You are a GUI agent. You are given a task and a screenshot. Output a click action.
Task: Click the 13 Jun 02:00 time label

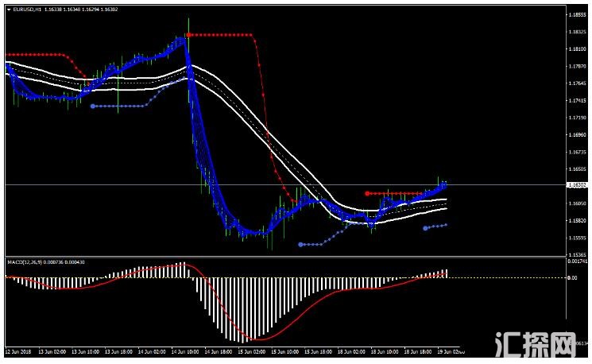(x=52, y=351)
